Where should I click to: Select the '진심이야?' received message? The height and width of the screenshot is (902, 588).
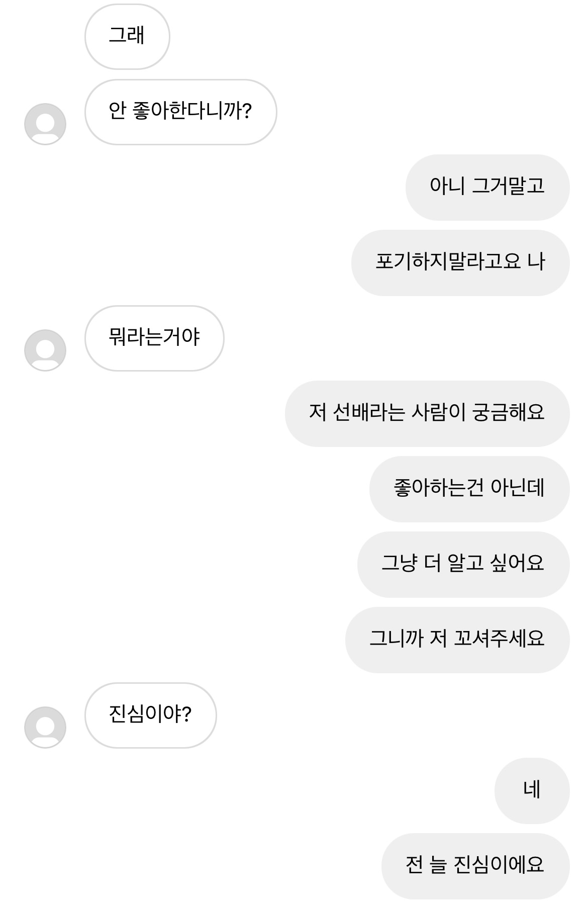pos(150,715)
